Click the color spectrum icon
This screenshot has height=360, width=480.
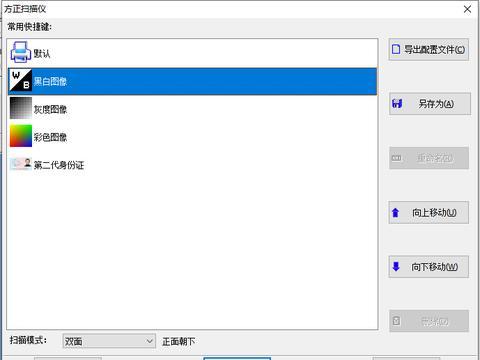click(x=21, y=136)
